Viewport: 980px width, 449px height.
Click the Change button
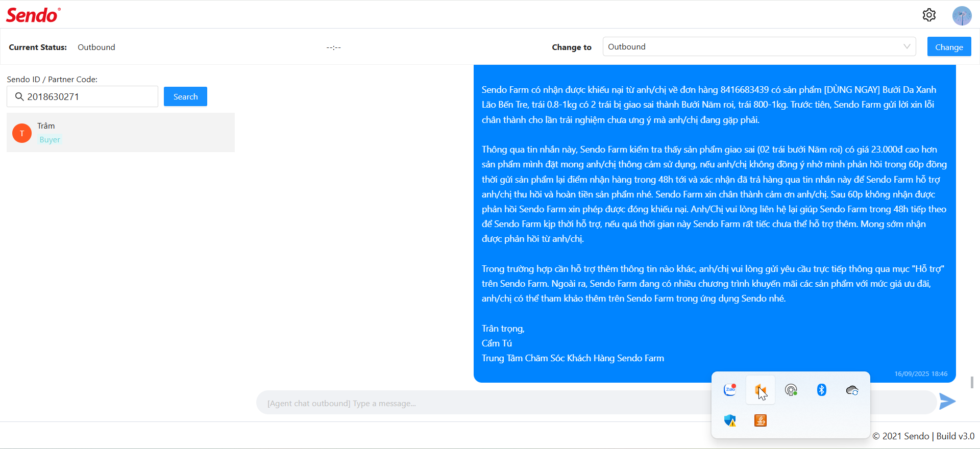coord(949,47)
